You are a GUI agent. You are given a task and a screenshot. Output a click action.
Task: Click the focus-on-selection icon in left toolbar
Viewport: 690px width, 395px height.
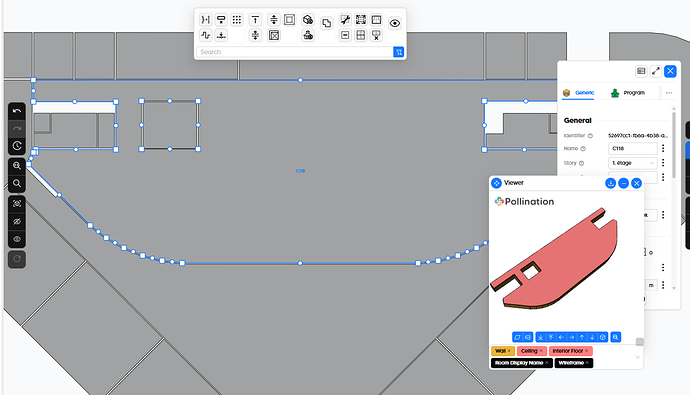[17, 204]
